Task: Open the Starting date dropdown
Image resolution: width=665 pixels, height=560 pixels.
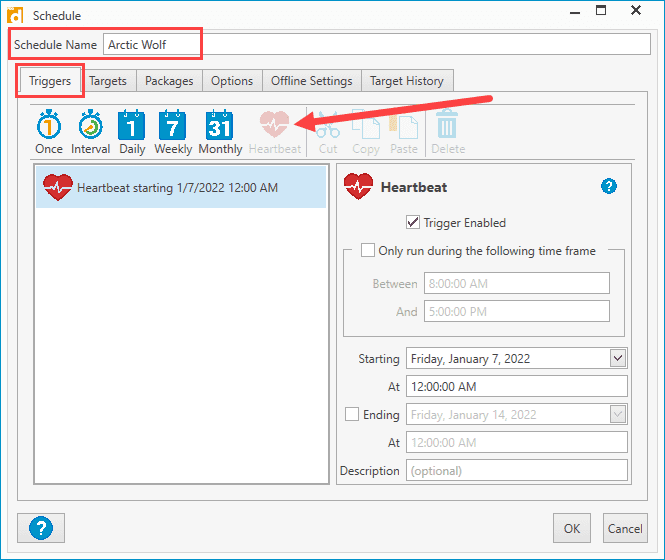Action: pyautogui.click(x=618, y=358)
